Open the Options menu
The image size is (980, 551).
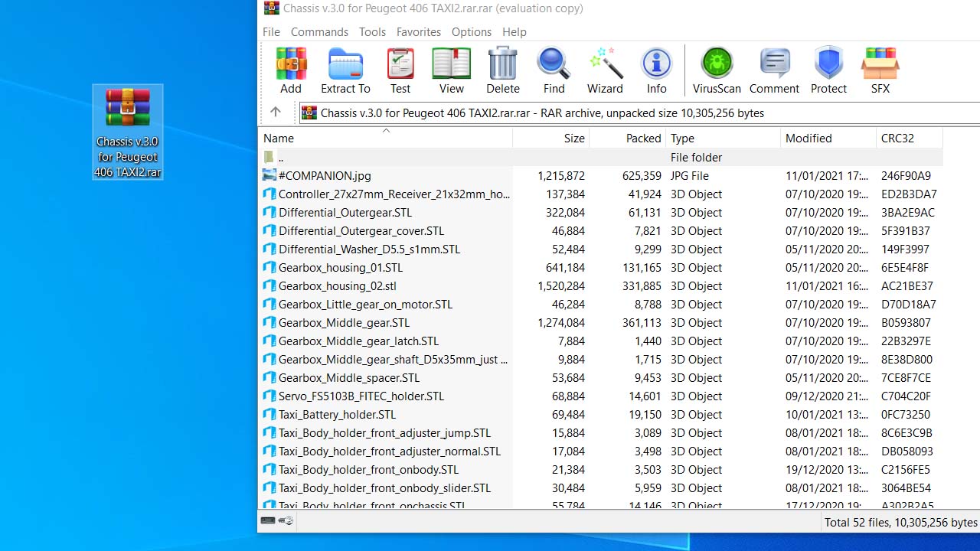tap(472, 31)
